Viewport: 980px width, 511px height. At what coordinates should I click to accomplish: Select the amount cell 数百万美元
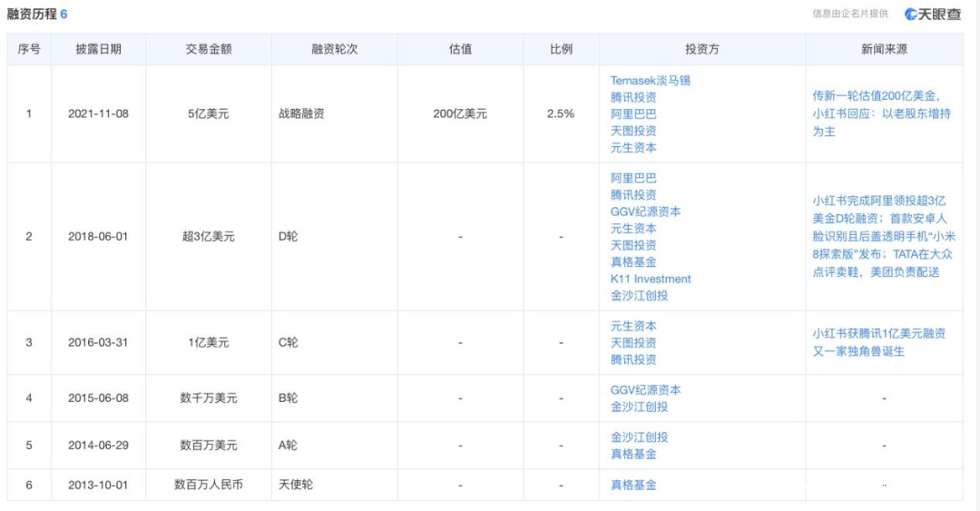(x=208, y=446)
